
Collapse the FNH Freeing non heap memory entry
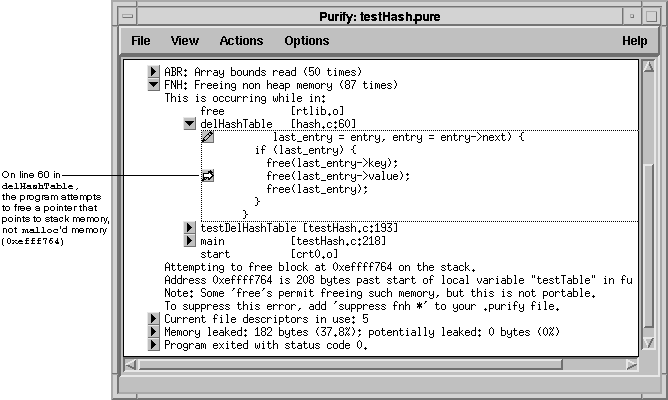[153, 85]
